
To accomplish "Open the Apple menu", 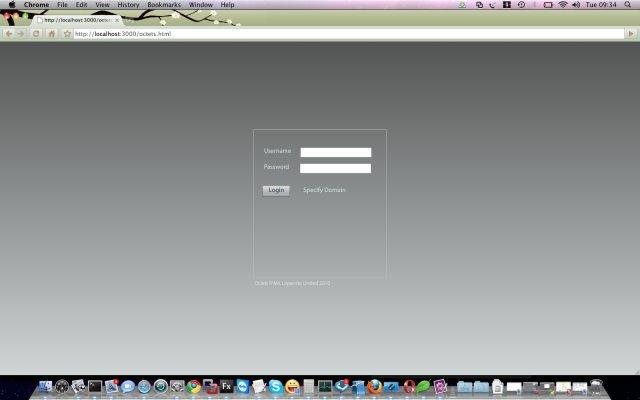I will pyautogui.click(x=12, y=4).
